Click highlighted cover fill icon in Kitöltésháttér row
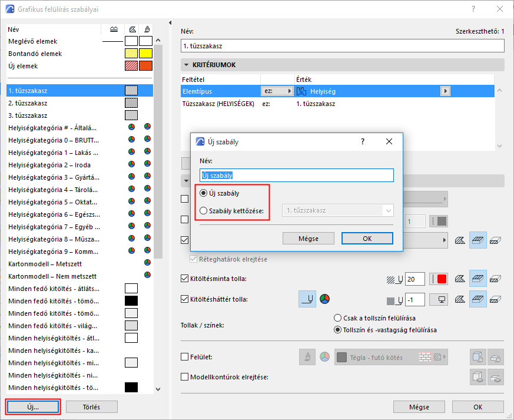This screenshot has height=420, width=514. point(477,299)
